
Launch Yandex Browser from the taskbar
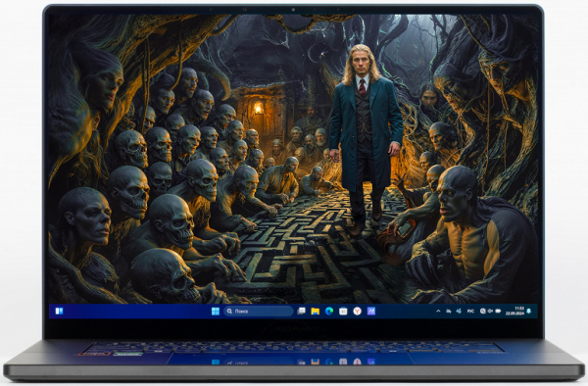[x=357, y=311]
